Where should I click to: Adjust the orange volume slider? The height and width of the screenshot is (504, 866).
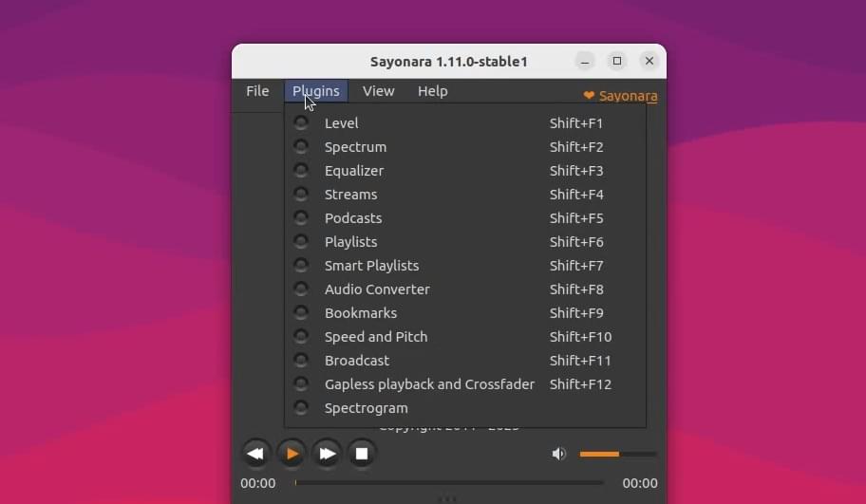618,454
